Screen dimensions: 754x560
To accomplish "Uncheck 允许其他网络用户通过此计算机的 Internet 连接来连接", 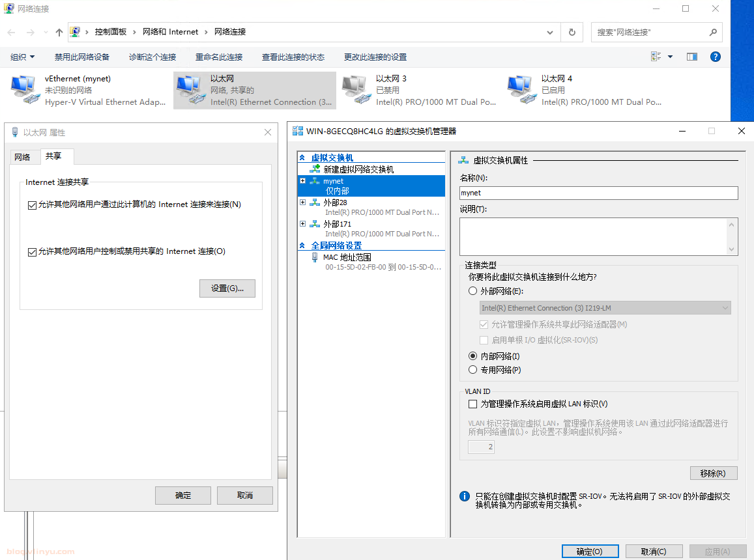I will (x=32, y=205).
